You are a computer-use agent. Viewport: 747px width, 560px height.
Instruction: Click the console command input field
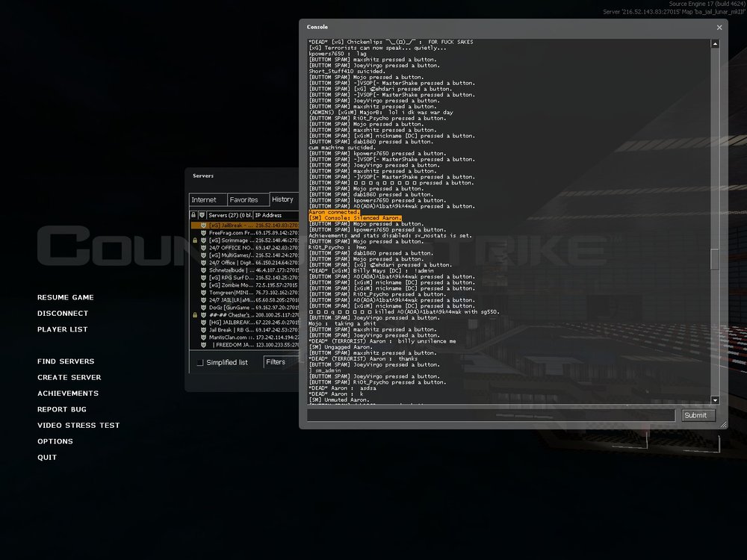click(492, 415)
